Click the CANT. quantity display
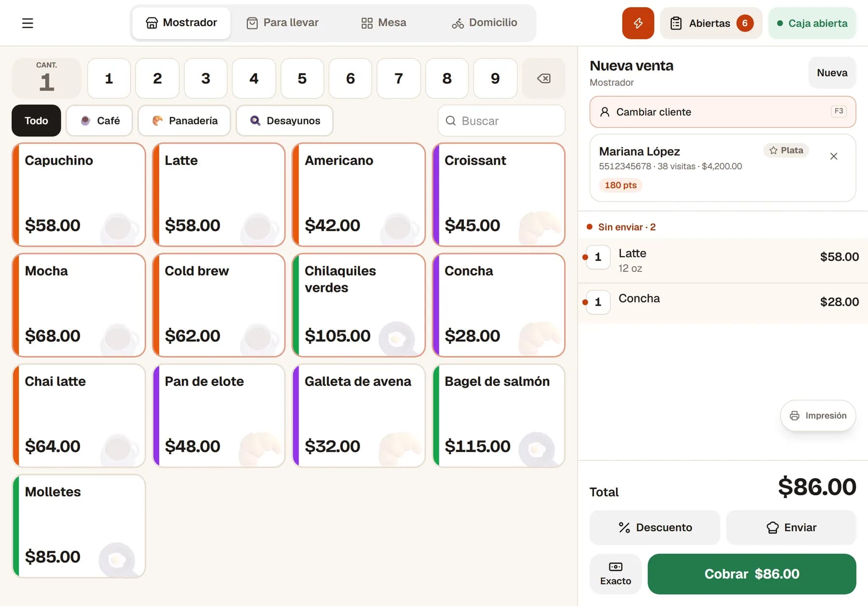 [x=46, y=79]
